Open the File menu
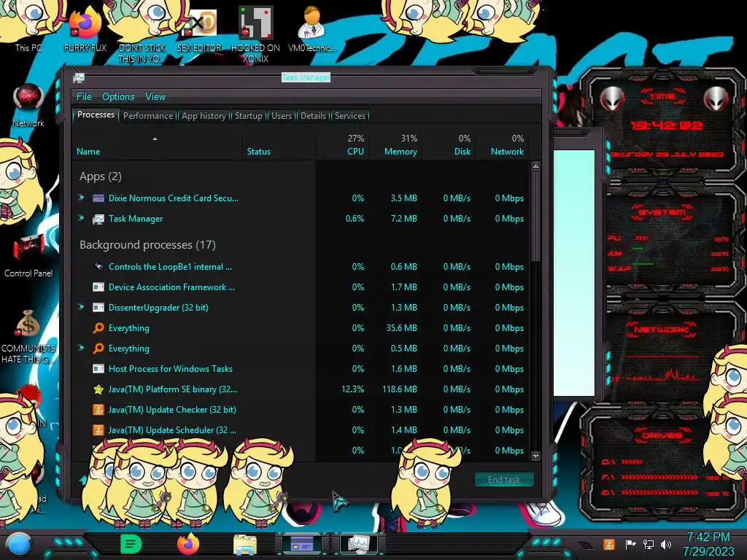The height and width of the screenshot is (560, 747). tap(84, 97)
